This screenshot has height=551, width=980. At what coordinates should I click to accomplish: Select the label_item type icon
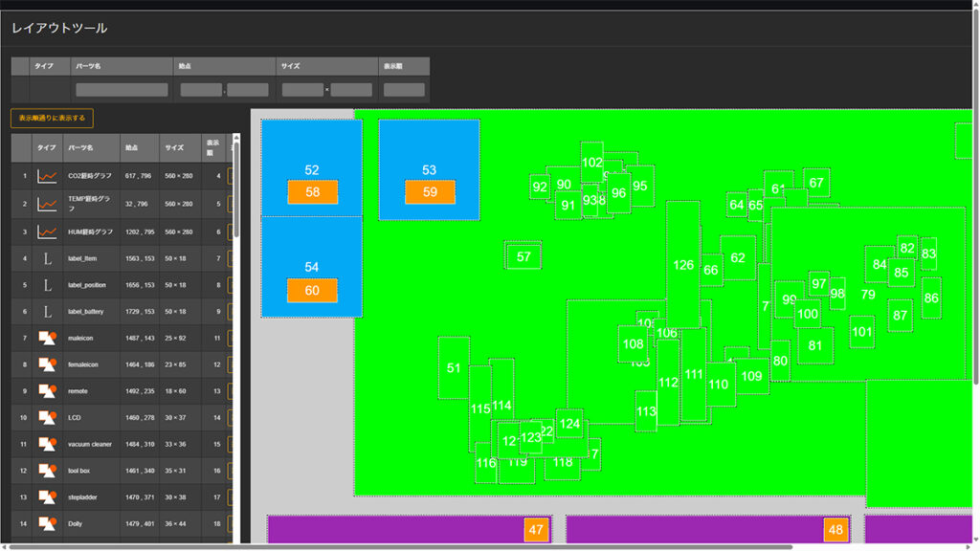tap(47, 258)
